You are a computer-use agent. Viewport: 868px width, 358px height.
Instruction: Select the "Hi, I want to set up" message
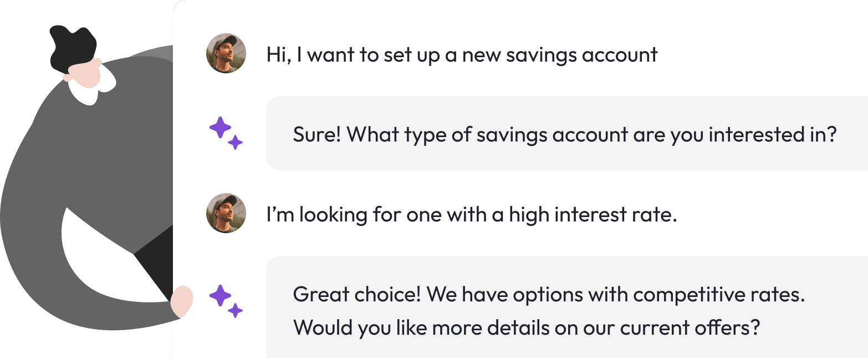(462, 54)
